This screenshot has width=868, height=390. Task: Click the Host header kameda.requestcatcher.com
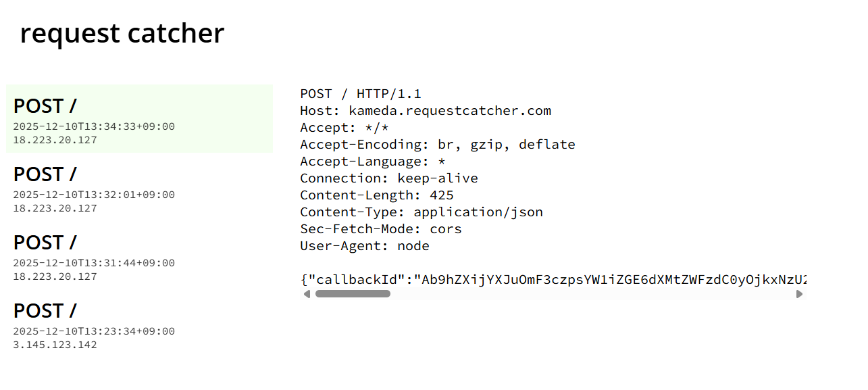pyautogui.click(x=426, y=111)
